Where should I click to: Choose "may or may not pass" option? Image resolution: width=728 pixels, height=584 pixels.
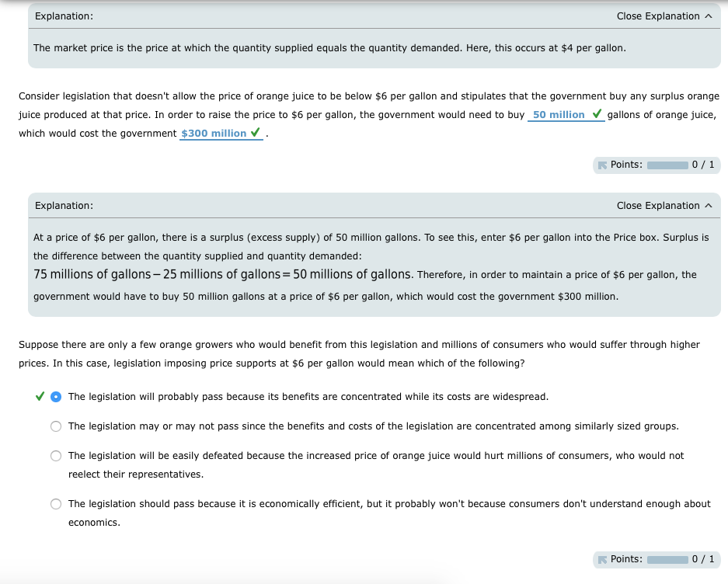[56, 426]
